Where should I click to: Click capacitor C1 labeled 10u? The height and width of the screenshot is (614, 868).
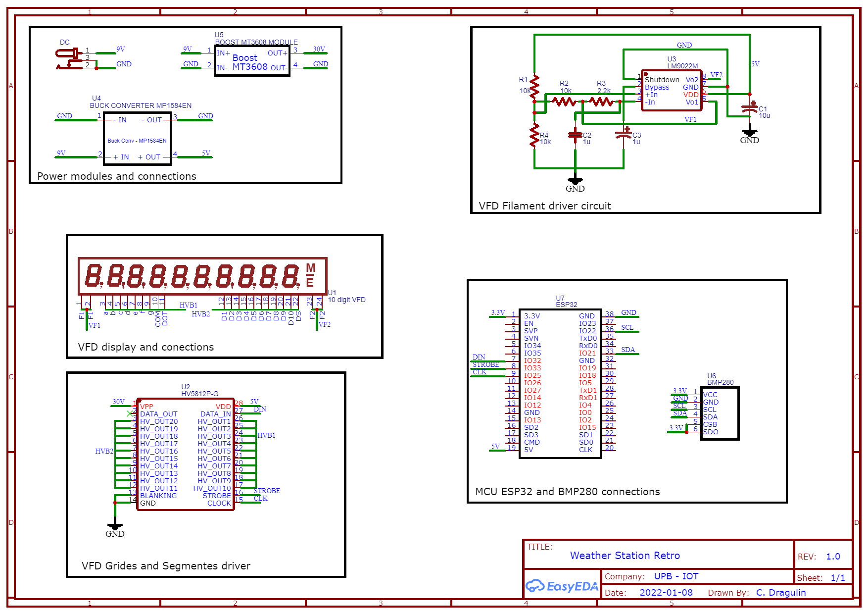tap(750, 108)
